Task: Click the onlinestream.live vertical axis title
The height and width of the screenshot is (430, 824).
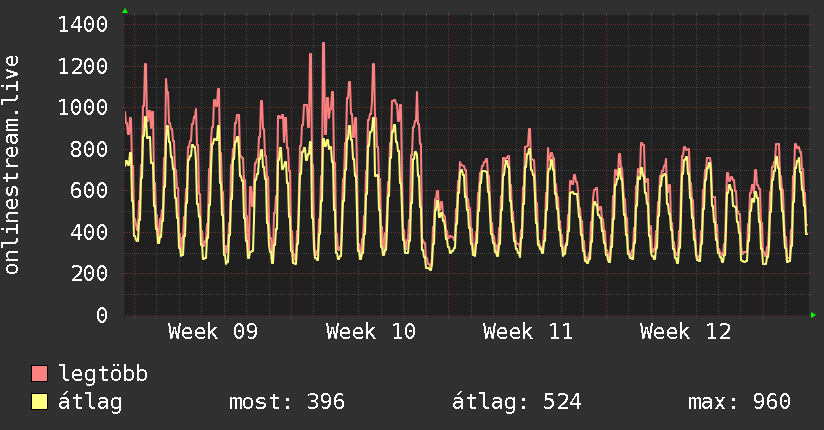Action: coord(11,165)
